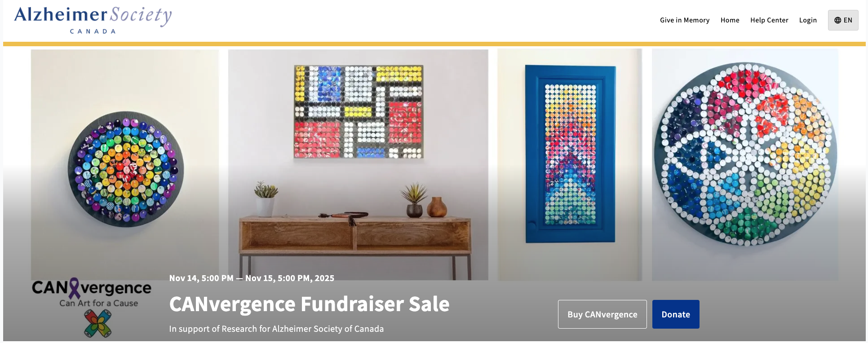Click the purple ribbon in CANvergence logo
The image size is (868, 343).
[x=74, y=288]
